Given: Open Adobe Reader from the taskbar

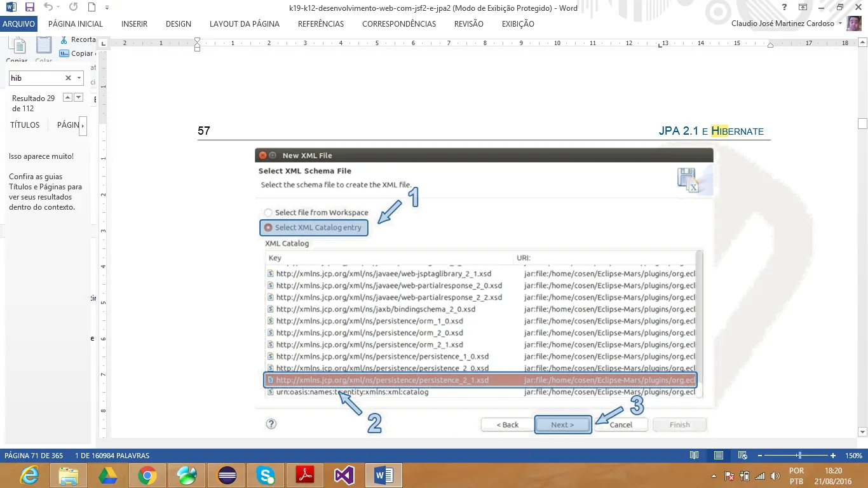Looking at the screenshot, I should pyautogui.click(x=305, y=475).
